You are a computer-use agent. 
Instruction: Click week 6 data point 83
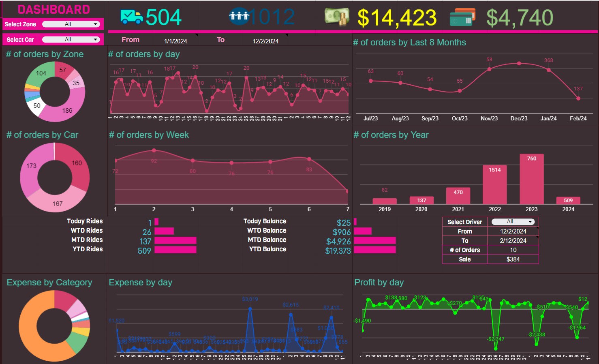click(309, 159)
